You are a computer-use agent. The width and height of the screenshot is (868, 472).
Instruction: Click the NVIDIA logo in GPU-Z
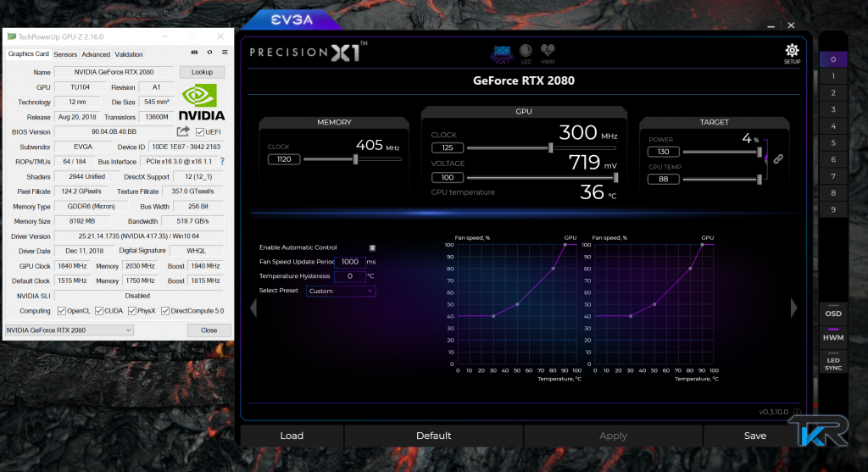click(202, 103)
